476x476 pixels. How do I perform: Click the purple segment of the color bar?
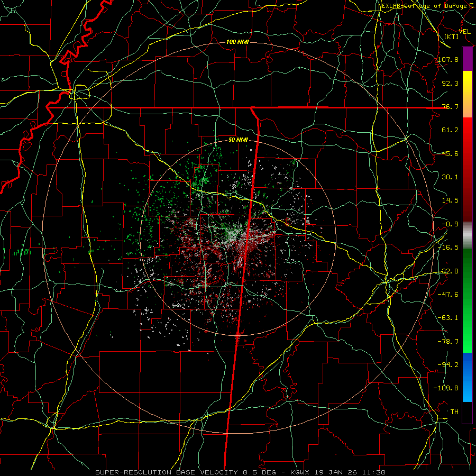(467, 59)
